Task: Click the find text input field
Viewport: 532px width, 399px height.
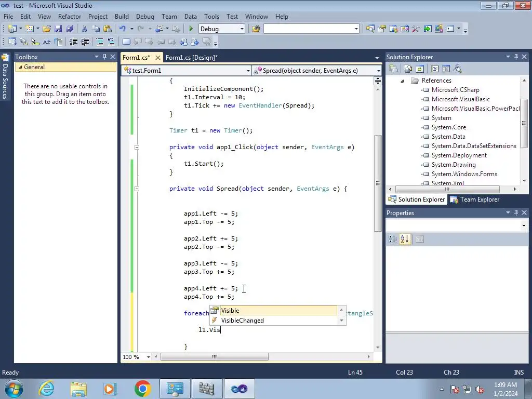Action: pyautogui.click(x=309, y=29)
